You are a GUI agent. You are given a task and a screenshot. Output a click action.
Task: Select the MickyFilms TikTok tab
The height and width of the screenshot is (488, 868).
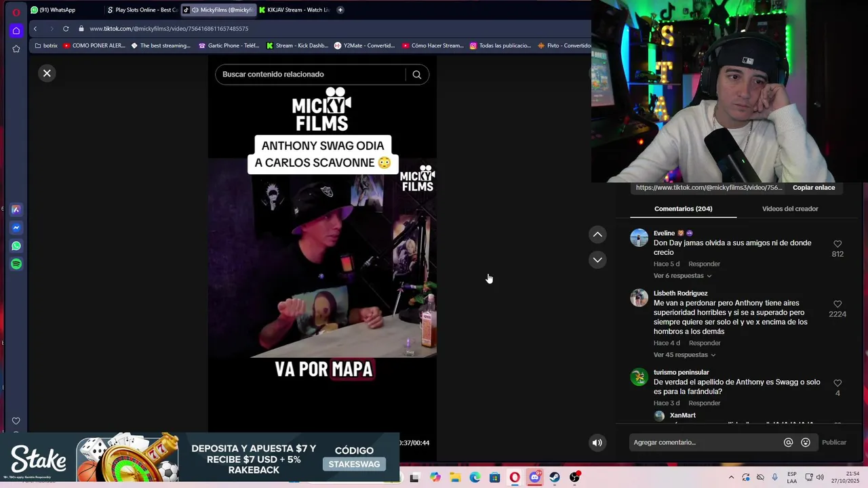218,10
